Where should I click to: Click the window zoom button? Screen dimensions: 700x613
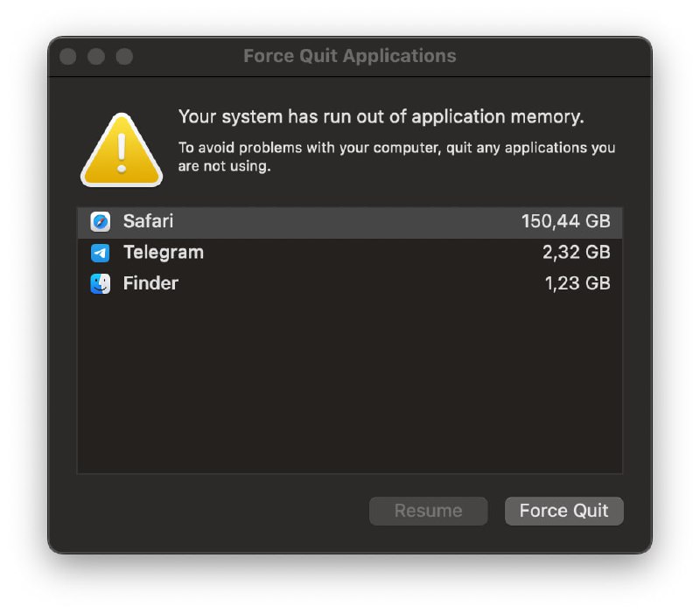tap(124, 57)
